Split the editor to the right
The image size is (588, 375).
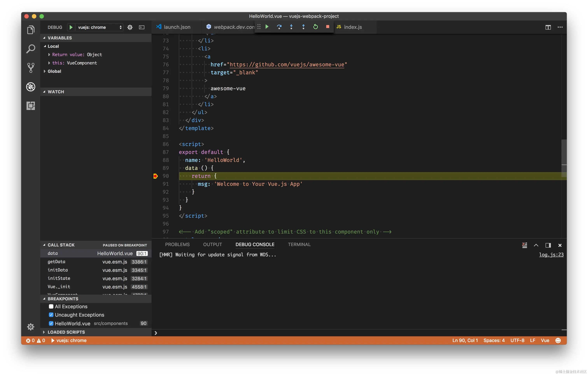coord(548,27)
